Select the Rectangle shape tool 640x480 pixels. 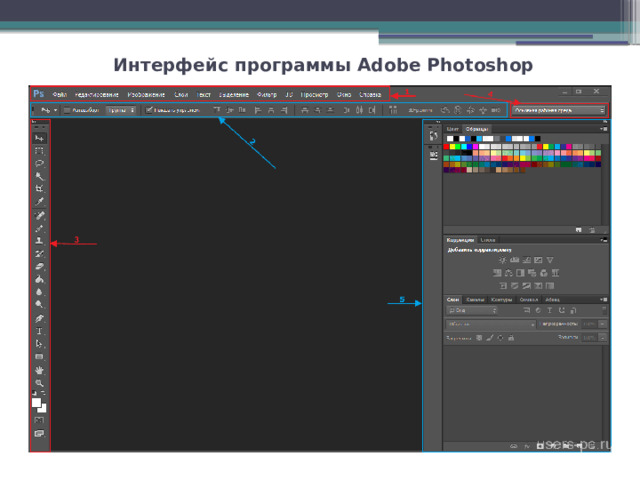tap(39, 357)
